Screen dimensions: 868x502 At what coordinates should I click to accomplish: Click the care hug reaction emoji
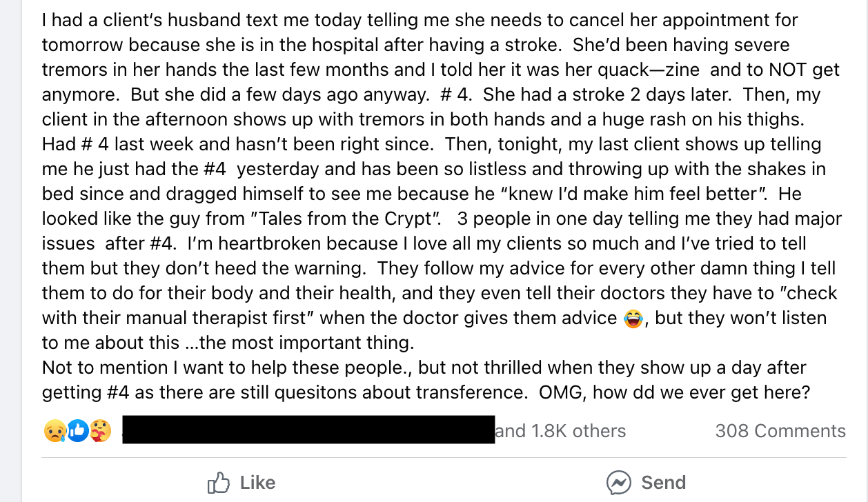pyautogui.click(x=100, y=431)
